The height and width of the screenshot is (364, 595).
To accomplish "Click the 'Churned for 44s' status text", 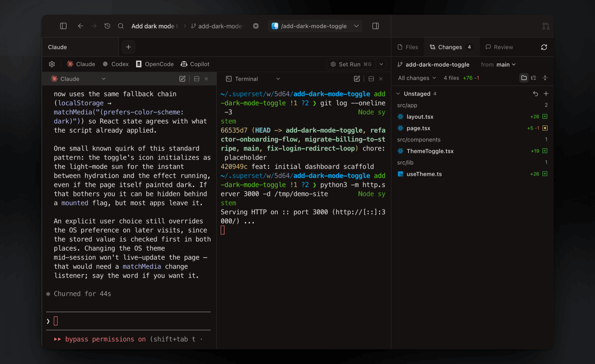I will point(82,294).
